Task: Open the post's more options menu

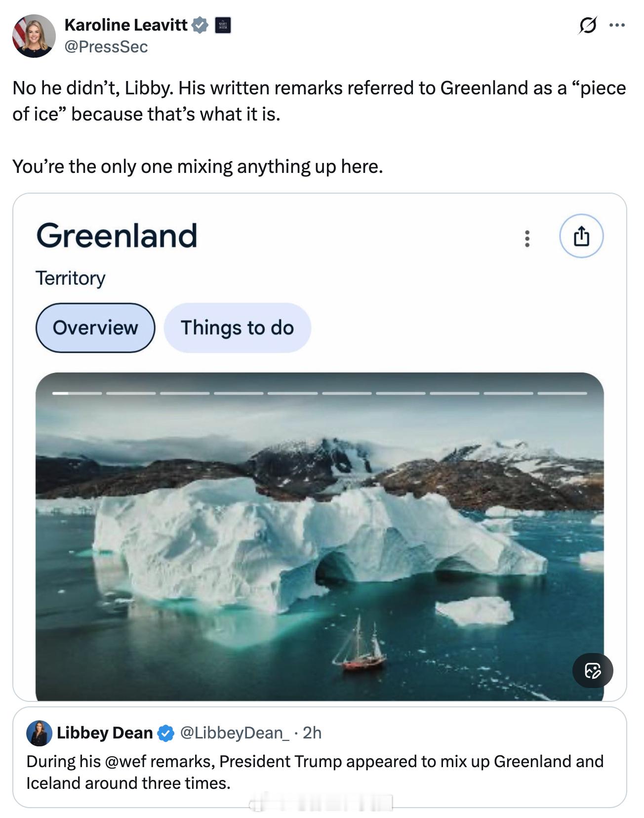Action: (617, 25)
